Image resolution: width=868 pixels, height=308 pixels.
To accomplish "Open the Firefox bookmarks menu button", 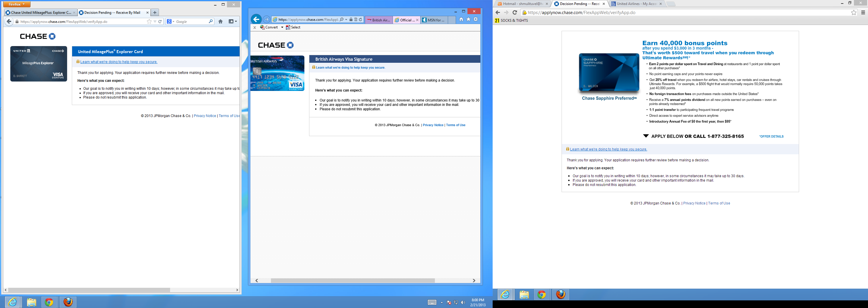I will (233, 22).
